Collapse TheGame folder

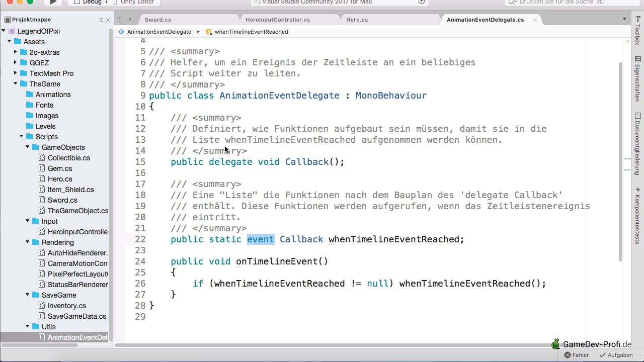click(x=15, y=84)
